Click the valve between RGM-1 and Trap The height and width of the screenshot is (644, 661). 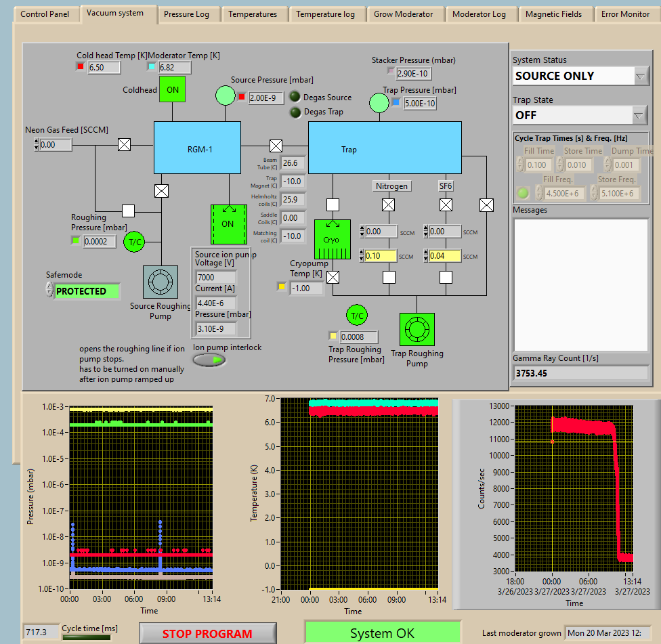pyautogui.click(x=276, y=146)
